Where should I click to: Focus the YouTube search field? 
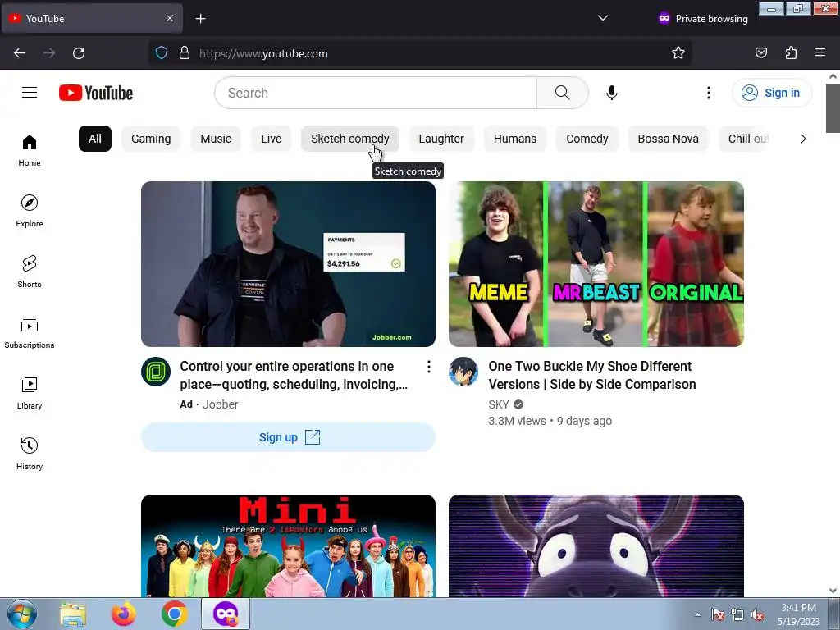(x=376, y=93)
